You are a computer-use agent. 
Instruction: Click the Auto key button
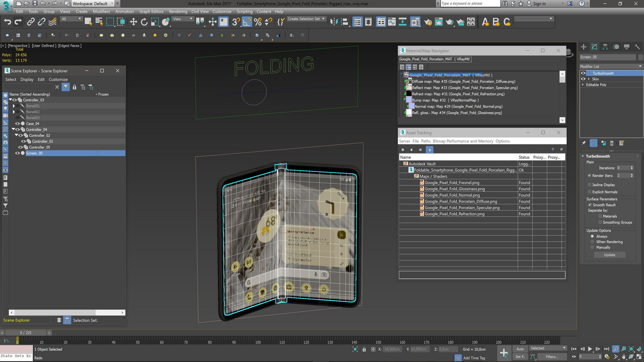click(x=520, y=349)
